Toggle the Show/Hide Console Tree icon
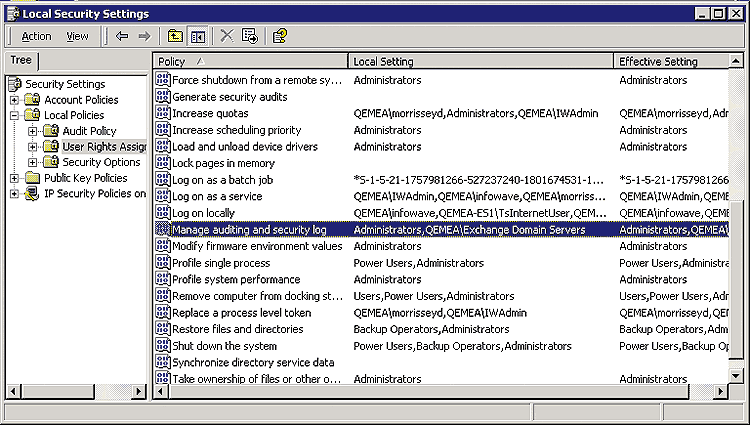 [x=197, y=36]
